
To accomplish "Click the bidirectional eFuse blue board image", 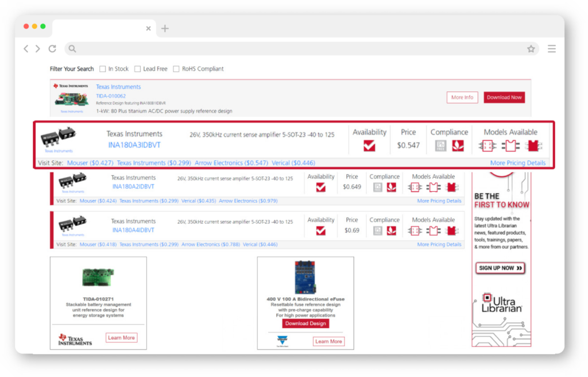I will (x=305, y=277).
